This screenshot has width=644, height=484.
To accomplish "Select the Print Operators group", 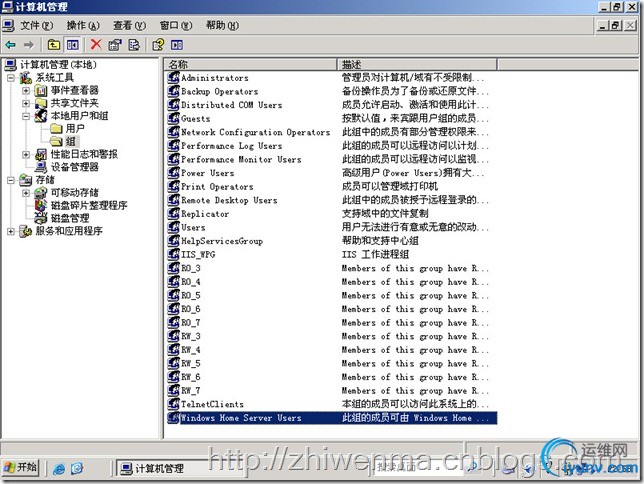I will pyautogui.click(x=217, y=186).
